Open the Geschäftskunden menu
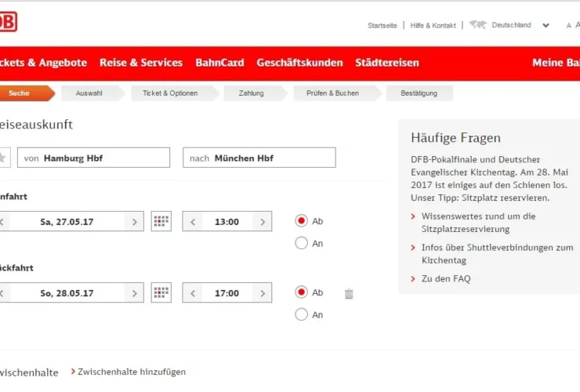The height and width of the screenshot is (392, 580). pyautogui.click(x=299, y=63)
